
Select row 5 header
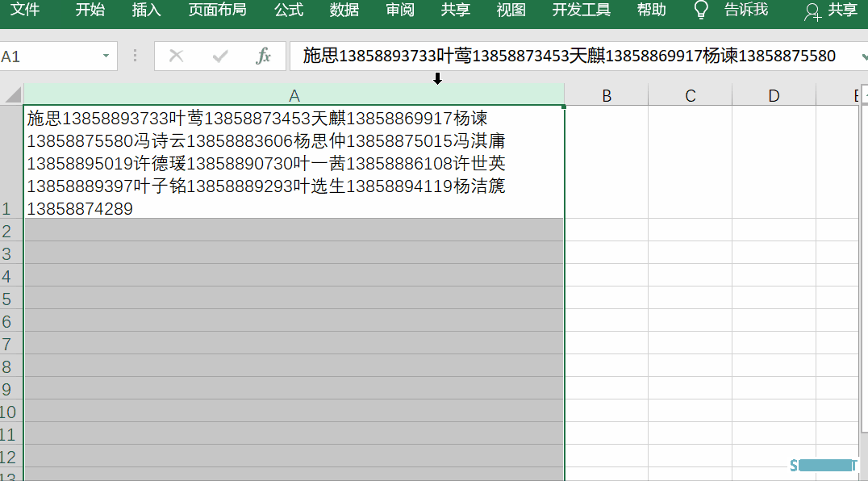point(11,299)
